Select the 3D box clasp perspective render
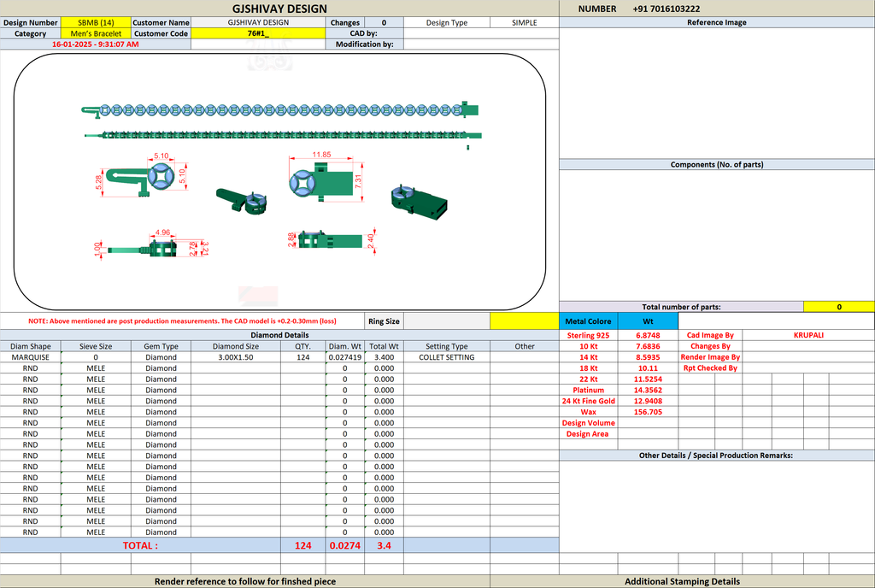 [x=419, y=201]
